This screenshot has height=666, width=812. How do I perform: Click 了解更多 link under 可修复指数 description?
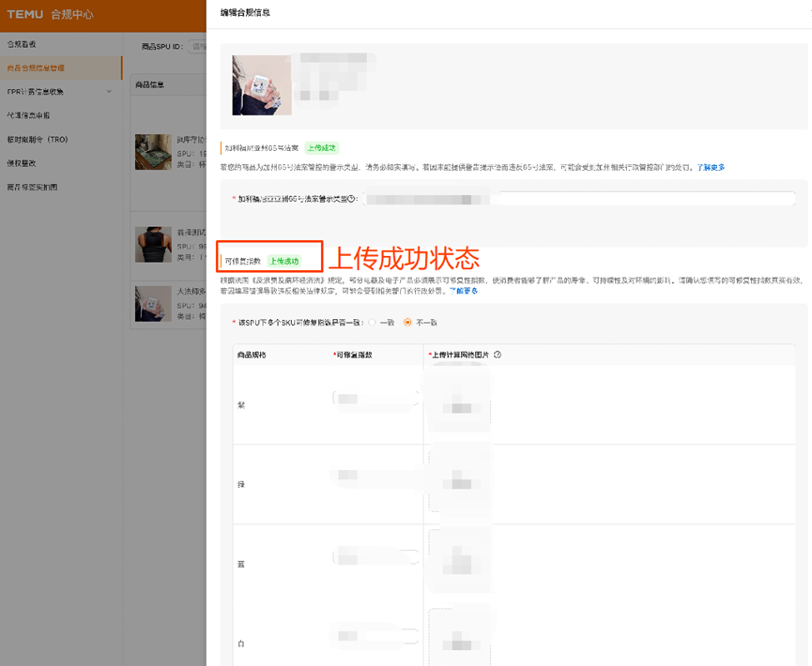[464, 291]
